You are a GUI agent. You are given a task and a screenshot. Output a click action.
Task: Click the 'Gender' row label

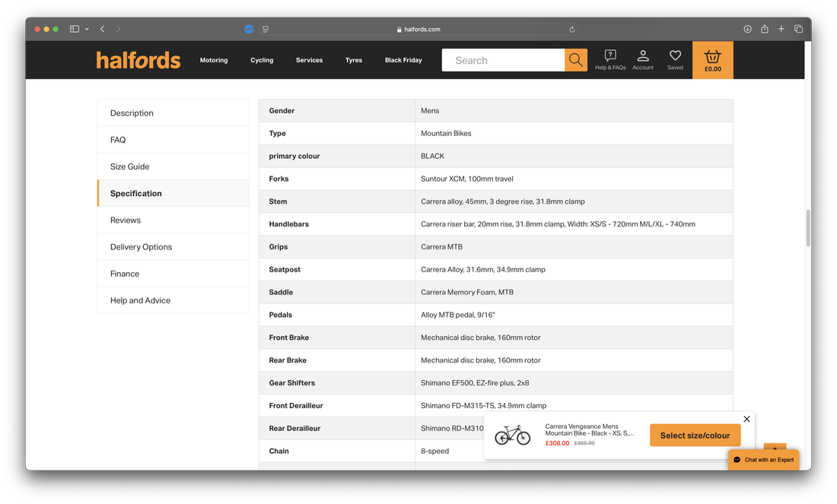(x=282, y=110)
